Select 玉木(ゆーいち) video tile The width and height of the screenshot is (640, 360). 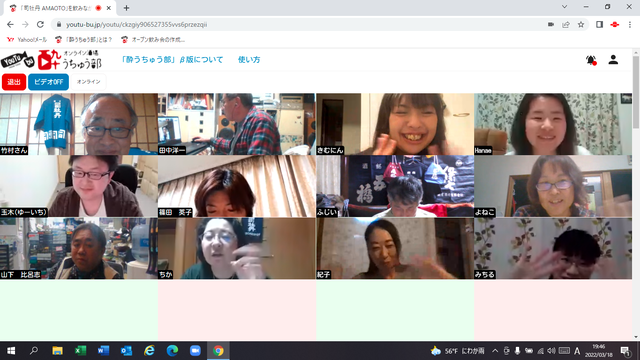coord(79,186)
